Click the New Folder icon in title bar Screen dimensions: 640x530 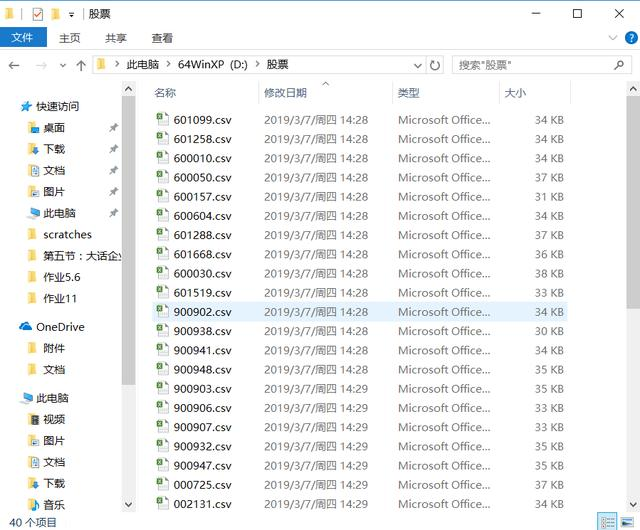56,14
